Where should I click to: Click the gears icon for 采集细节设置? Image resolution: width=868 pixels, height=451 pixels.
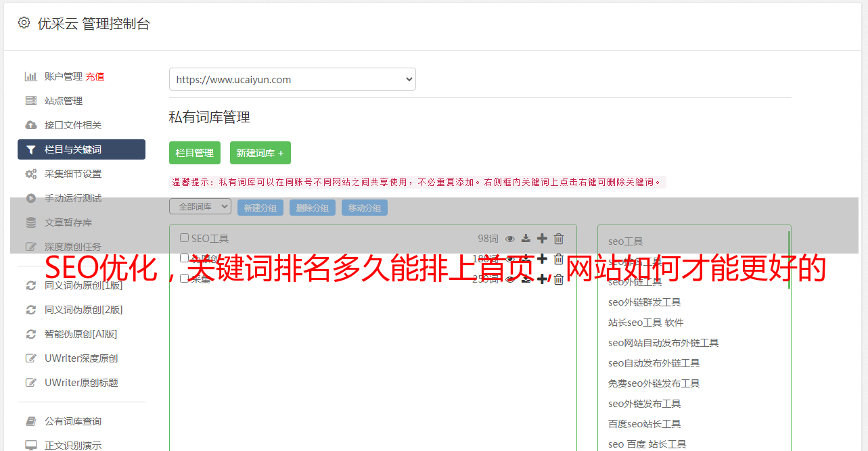coord(31,174)
